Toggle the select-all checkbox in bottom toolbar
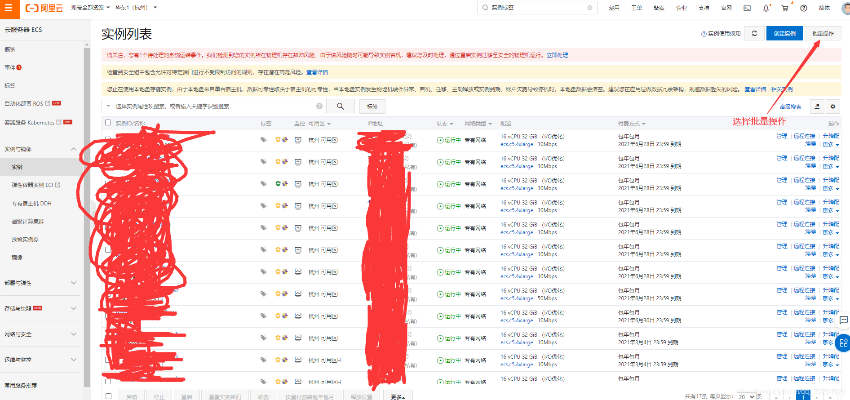The height and width of the screenshot is (400, 850). tap(108, 396)
